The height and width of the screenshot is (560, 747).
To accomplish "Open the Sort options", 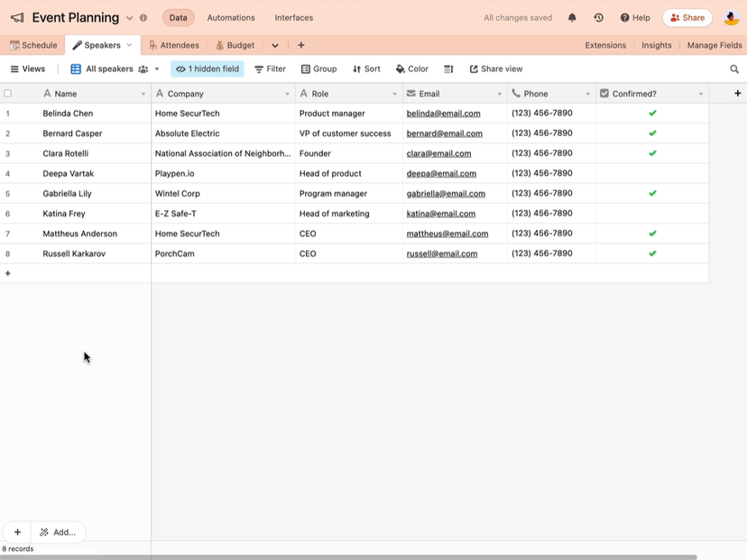I will coord(365,69).
